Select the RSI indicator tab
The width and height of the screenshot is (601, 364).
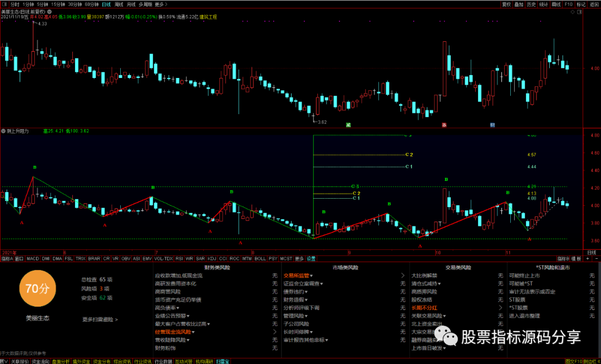(x=179, y=259)
